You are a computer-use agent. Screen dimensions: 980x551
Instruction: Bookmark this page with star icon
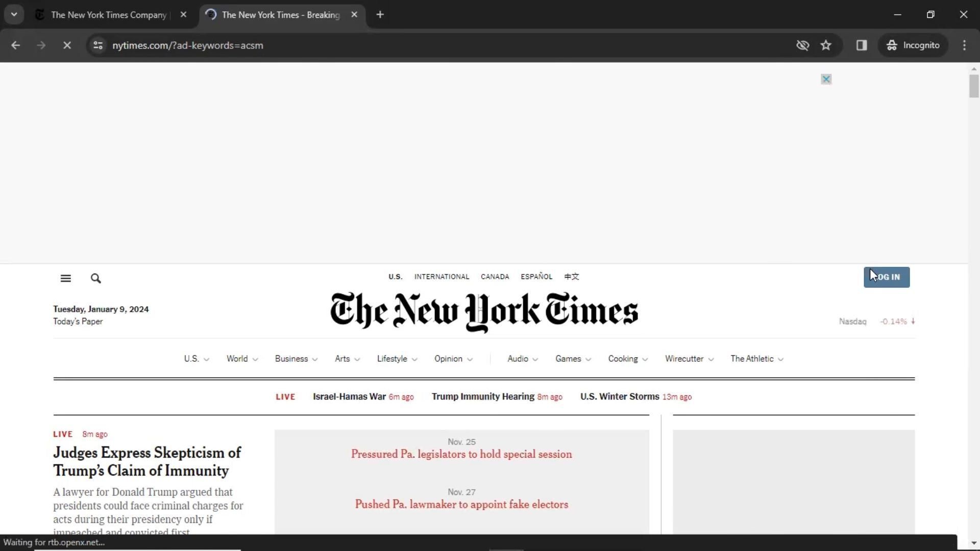(826, 45)
